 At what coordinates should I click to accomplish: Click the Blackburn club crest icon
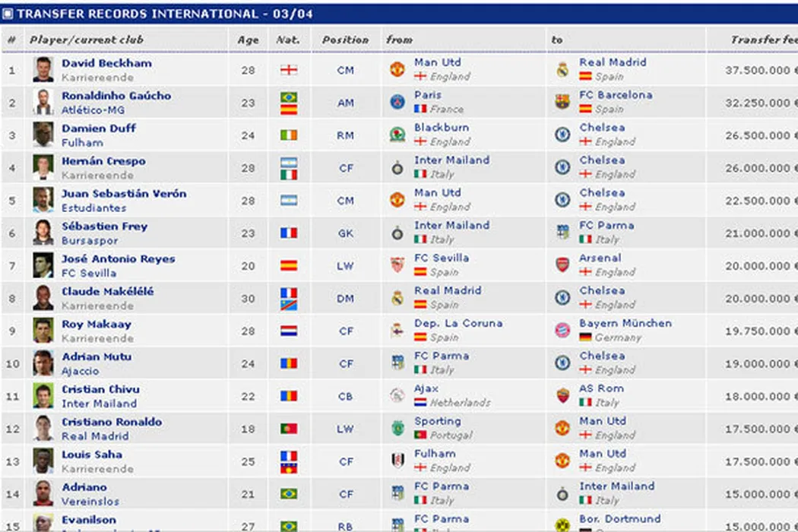pyautogui.click(x=397, y=135)
